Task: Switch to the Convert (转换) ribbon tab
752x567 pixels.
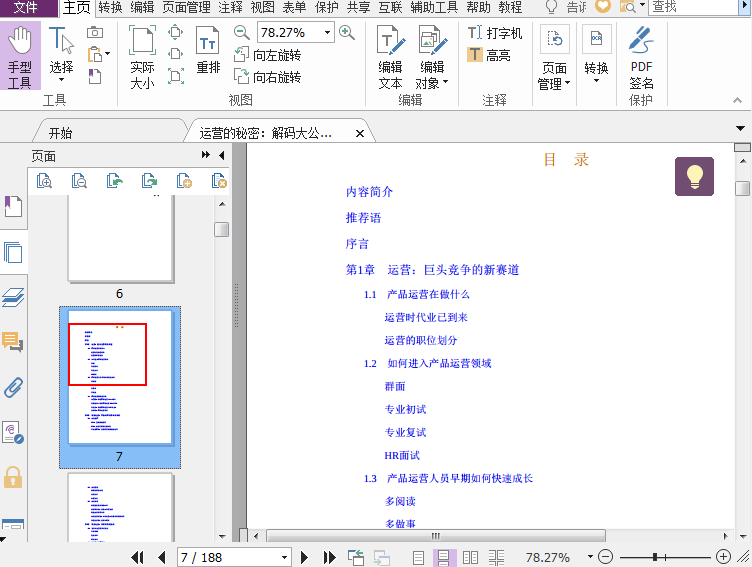Action: coord(110,7)
